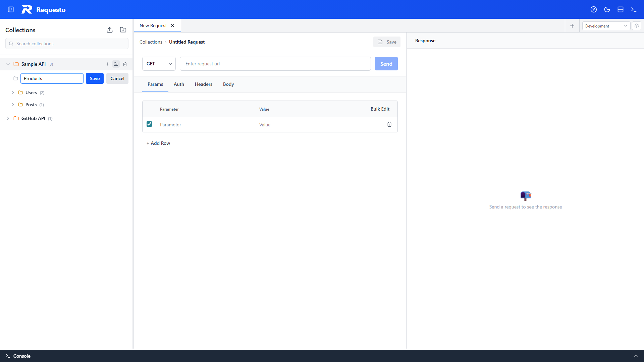Open the terminal icon in the header

point(634,9)
